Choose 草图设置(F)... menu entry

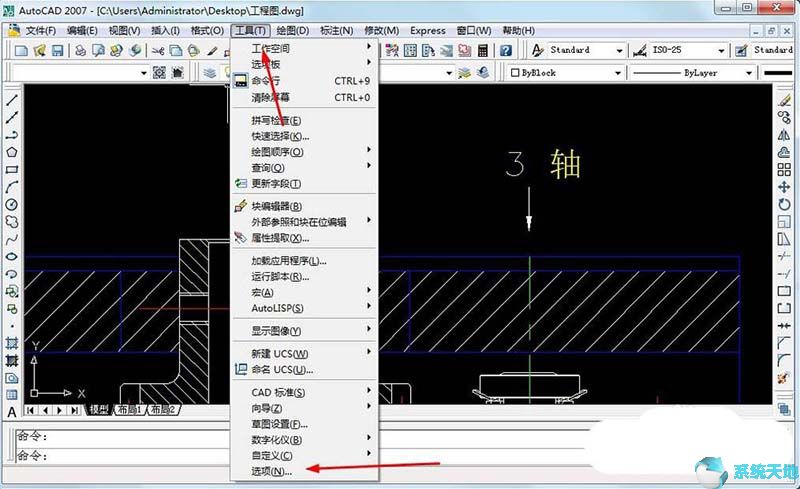(305, 424)
